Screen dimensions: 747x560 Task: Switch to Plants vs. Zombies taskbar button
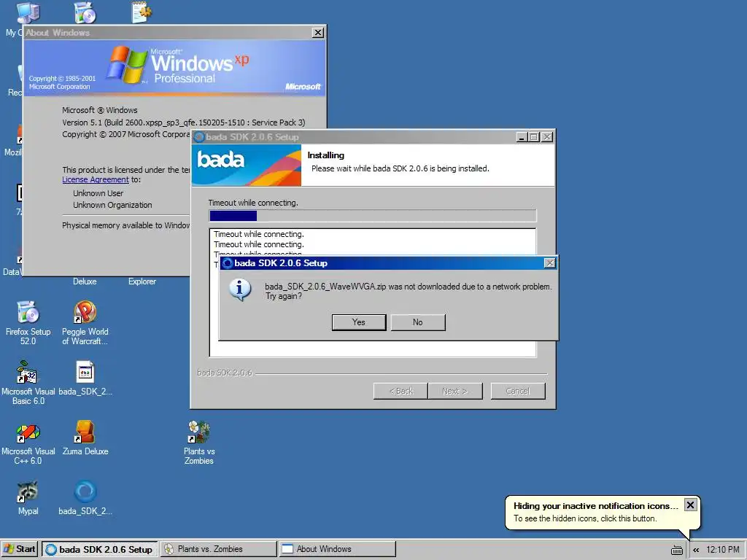click(x=219, y=549)
